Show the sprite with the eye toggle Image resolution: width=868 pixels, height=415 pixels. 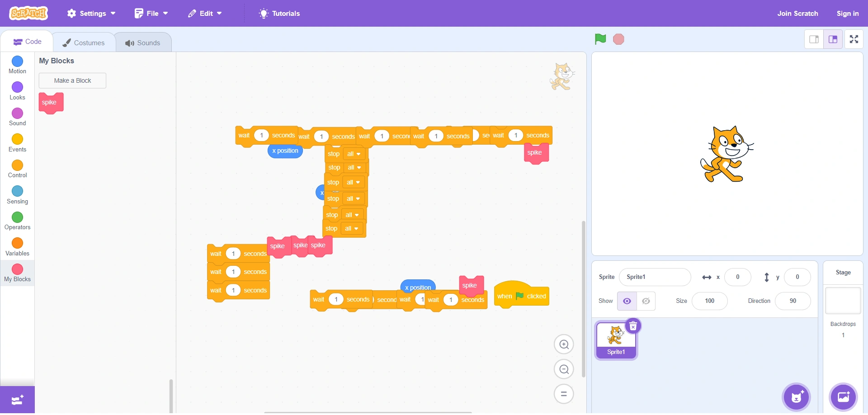(627, 301)
